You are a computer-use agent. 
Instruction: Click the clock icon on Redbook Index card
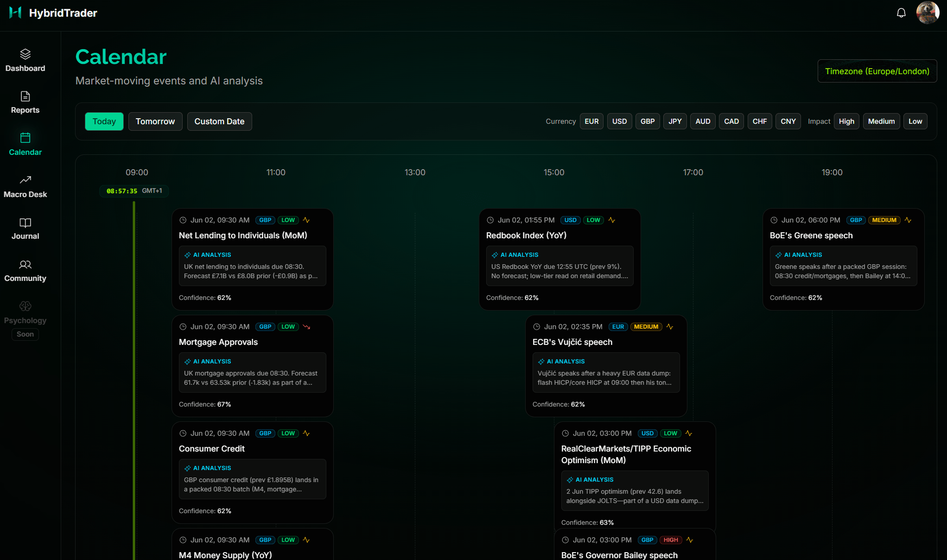(490, 220)
